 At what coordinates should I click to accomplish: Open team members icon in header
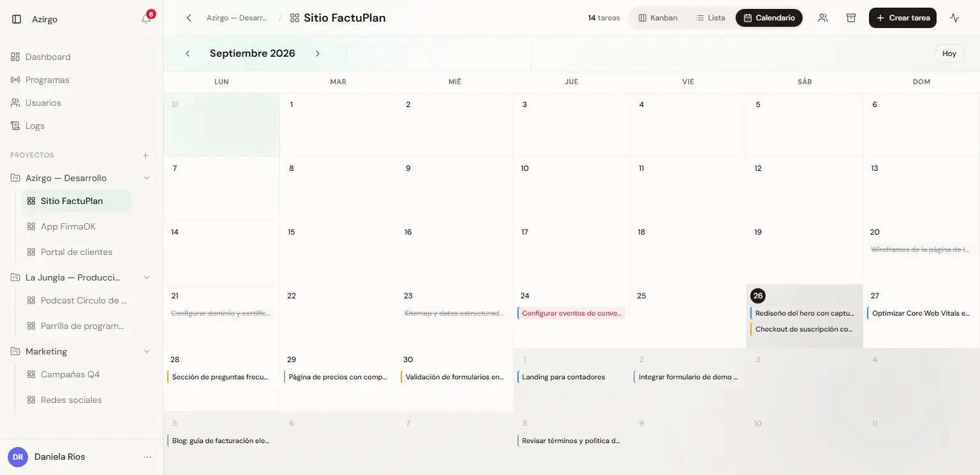pos(823,18)
